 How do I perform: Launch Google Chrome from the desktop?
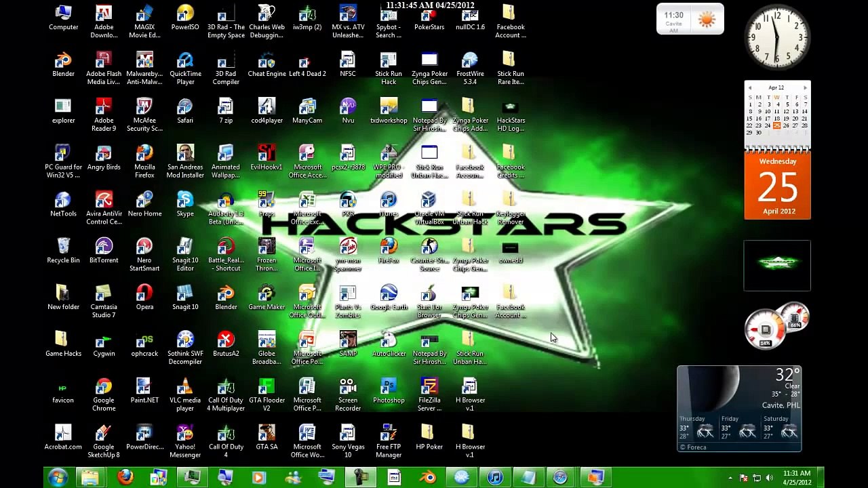tap(104, 396)
